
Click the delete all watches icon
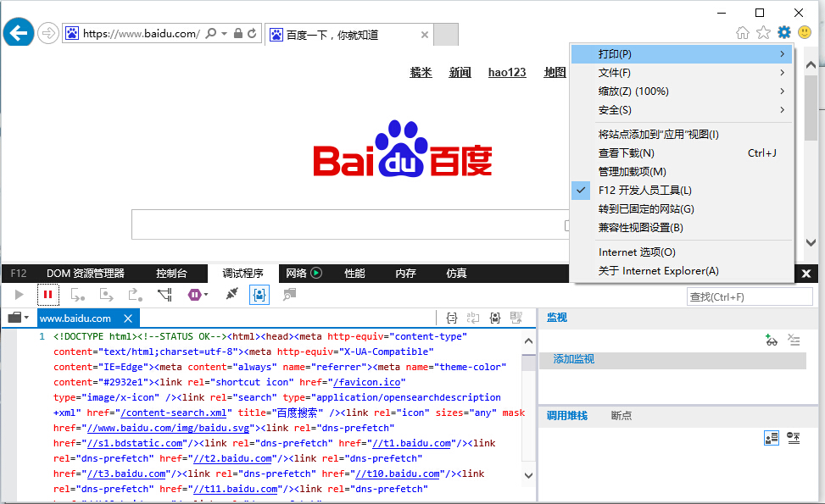[794, 340]
